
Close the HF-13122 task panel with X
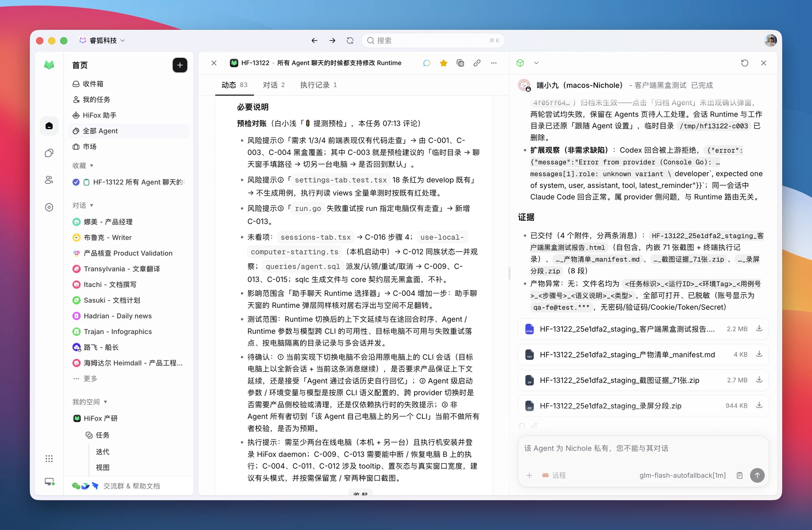214,63
